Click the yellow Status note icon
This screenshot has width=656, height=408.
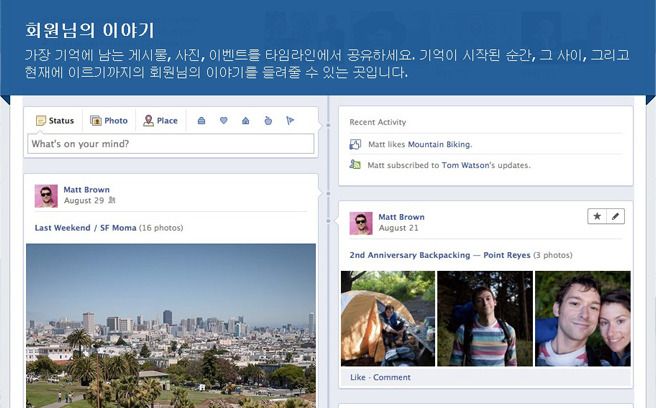click(x=41, y=121)
